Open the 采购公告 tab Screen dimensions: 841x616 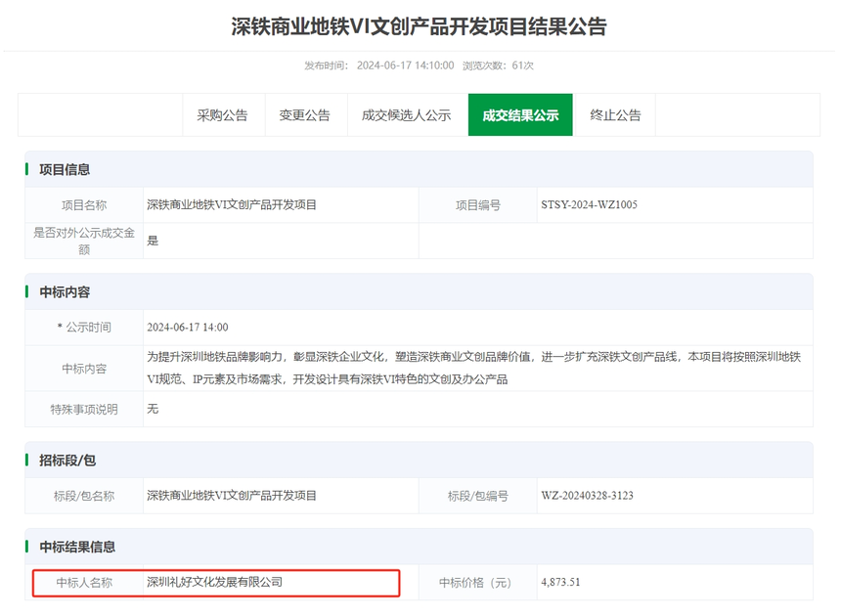point(223,114)
